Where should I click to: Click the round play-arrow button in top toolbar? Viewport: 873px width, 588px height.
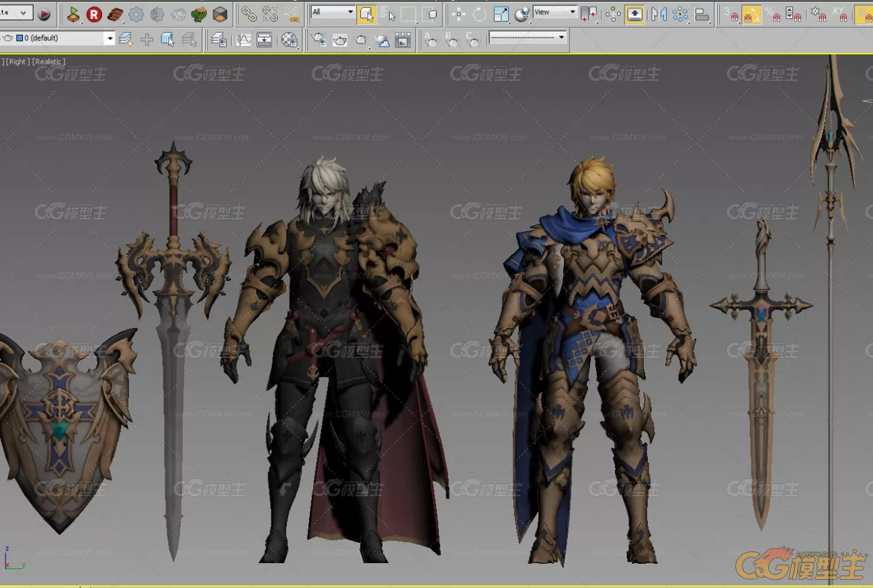(44, 14)
